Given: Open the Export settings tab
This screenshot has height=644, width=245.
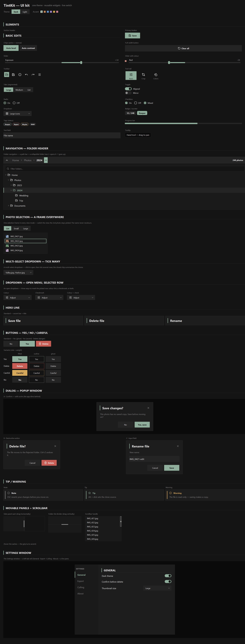Looking at the screenshot, I should click(81, 581).
